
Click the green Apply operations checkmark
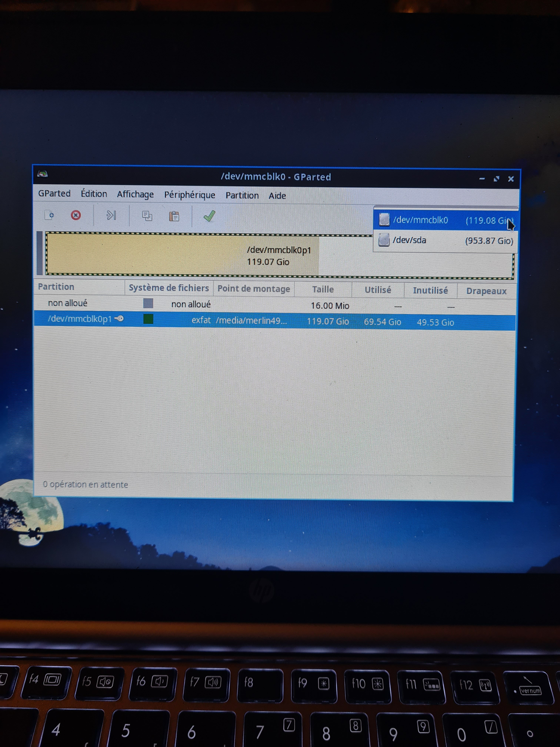[209, 216]
